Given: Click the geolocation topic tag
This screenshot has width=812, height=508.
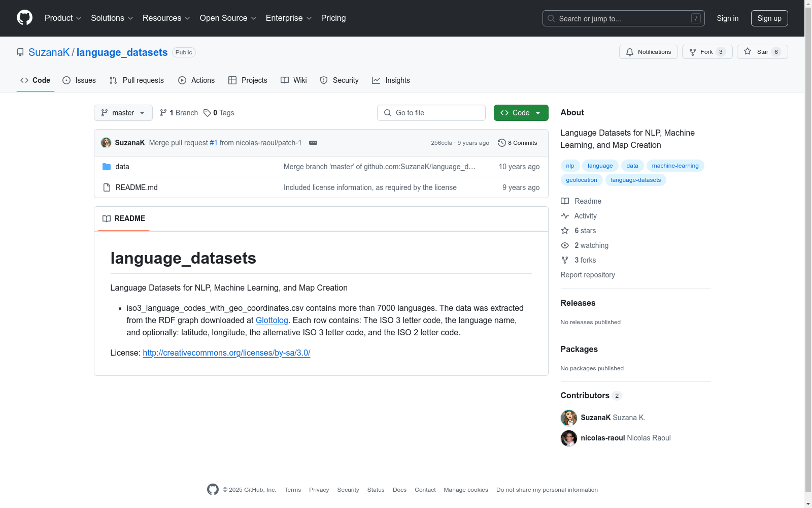Looking at the screenshot, I should point(582,180).
